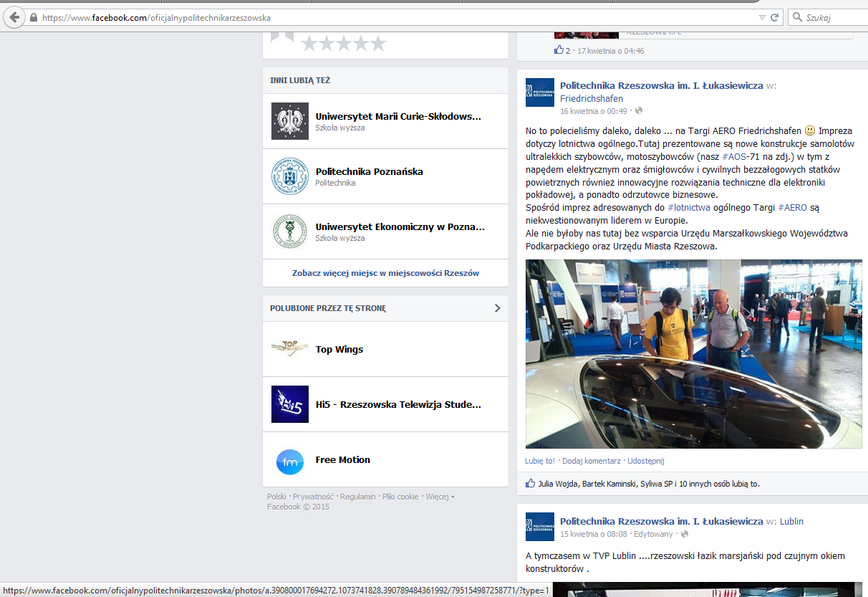Click the 15 kwietnia o 08:08 timestamp
868x597 pixels.
pos(594,534)
